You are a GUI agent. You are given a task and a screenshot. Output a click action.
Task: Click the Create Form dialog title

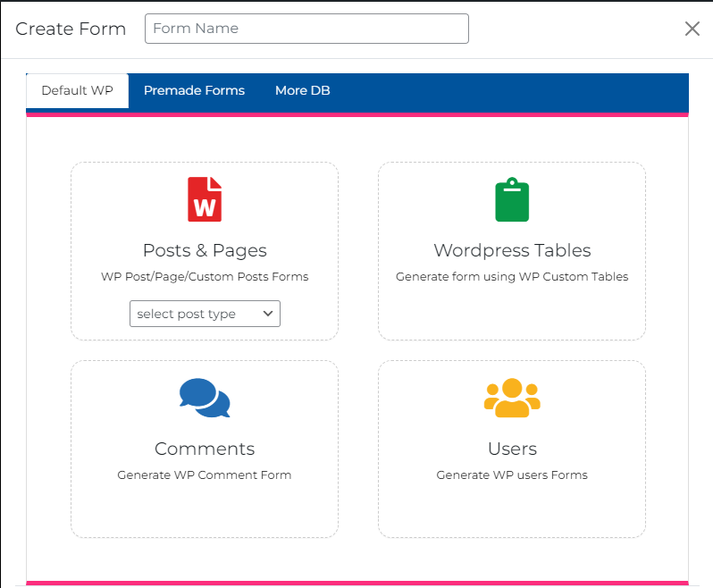tap(71, 29)
